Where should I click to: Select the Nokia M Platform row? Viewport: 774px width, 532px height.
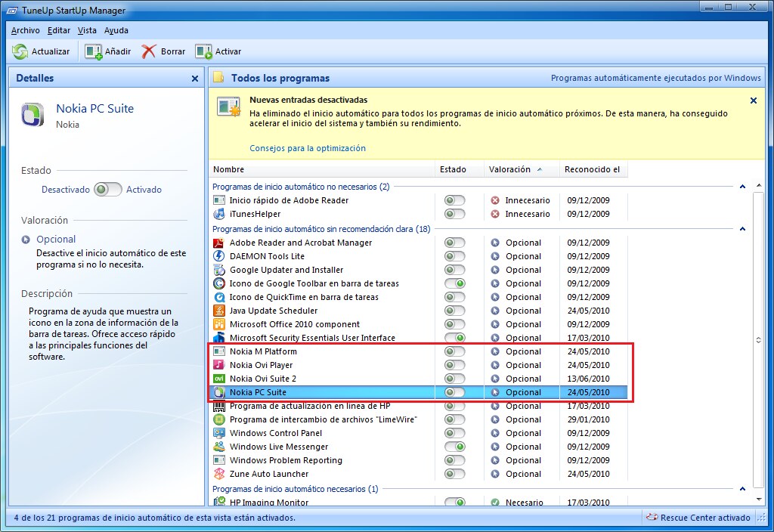[x=419, y=351]
